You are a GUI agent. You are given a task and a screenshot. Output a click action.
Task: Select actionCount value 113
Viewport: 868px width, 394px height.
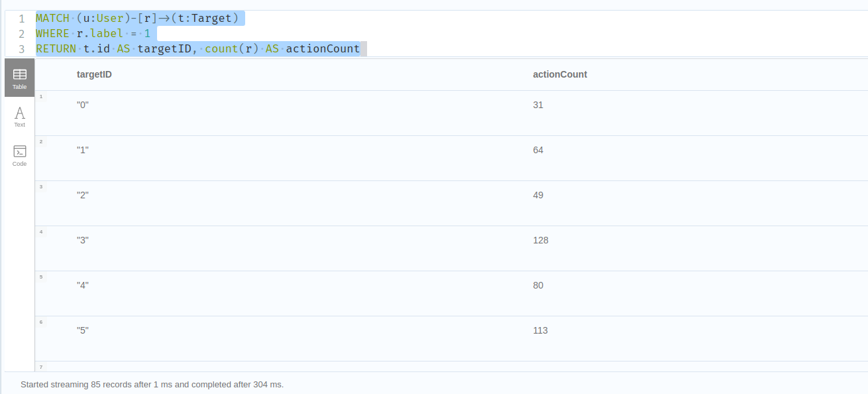(541, 330)
